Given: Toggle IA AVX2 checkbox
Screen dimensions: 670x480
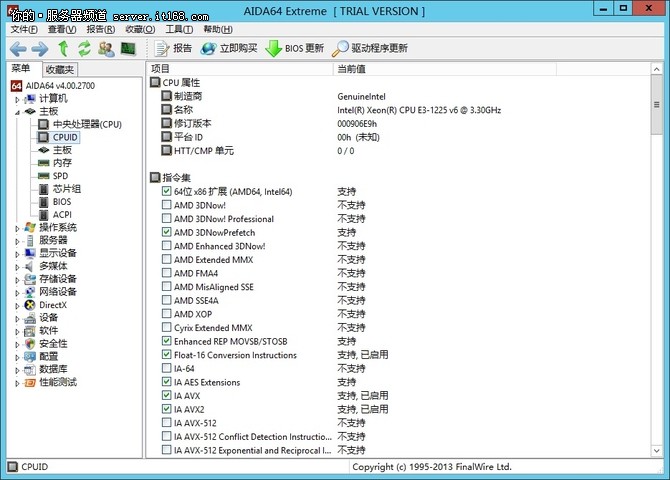Looking at the screenshot, I should (167, 409).
